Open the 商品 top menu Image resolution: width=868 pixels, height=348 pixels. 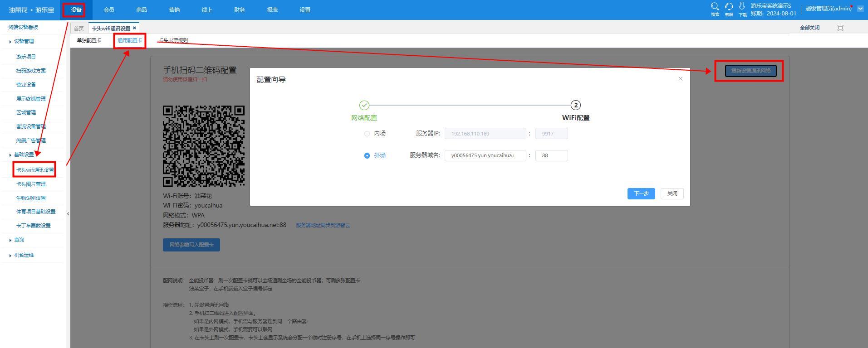click(142, 10)
